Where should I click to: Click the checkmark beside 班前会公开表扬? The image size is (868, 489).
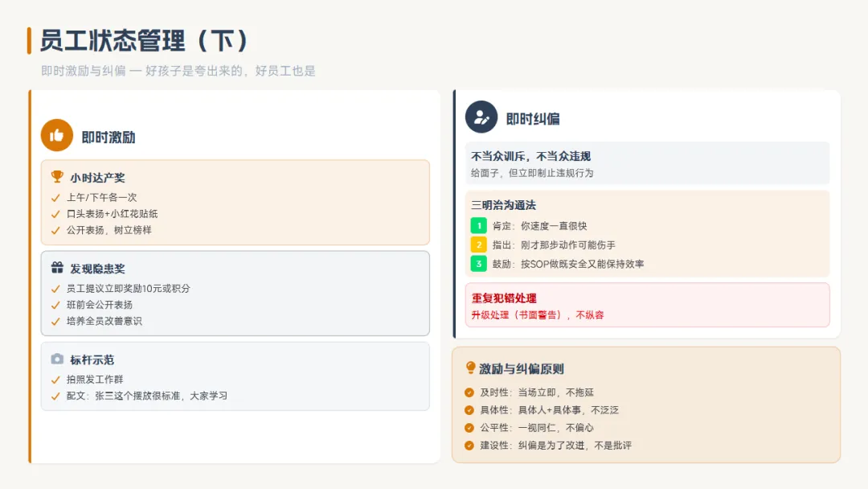[55, 305]
